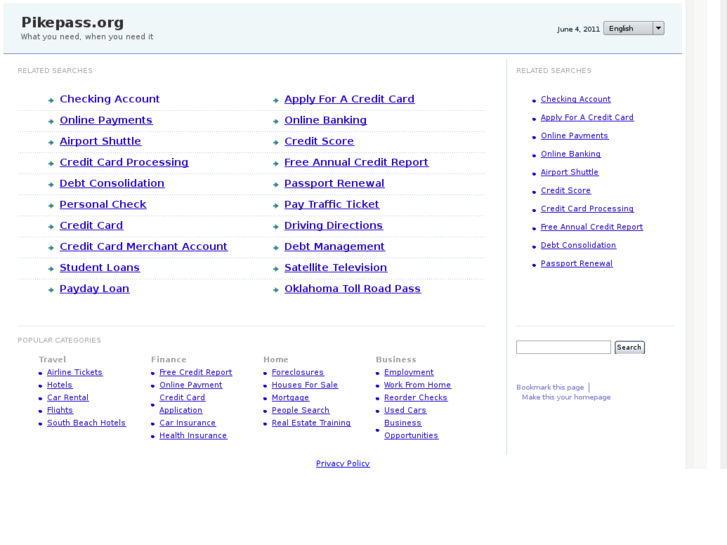Open Car Rental under Travel
The width and height of the screenshot is (727, 545).
pyautogui.click(x=68, y=398)
